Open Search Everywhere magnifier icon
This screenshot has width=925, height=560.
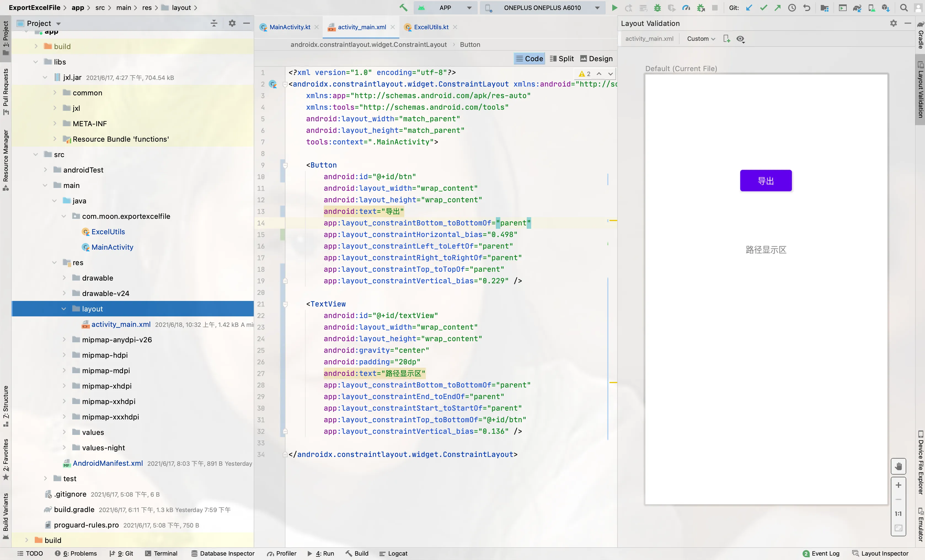[904, 7]
